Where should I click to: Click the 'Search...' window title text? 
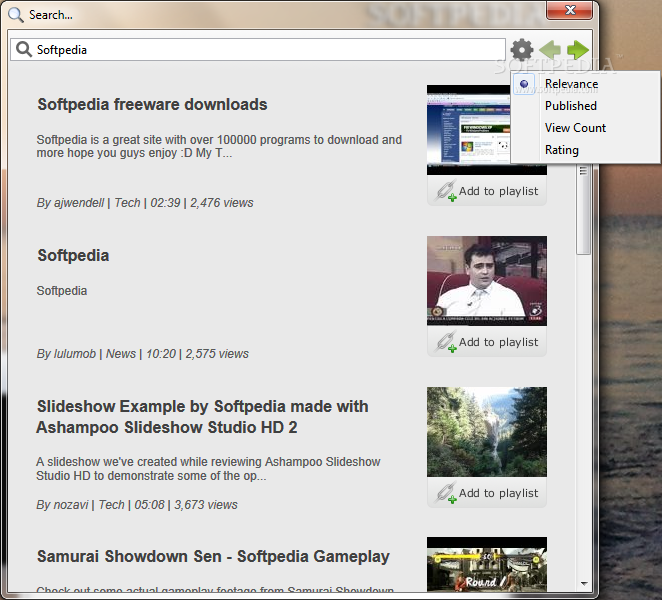[x=51, y=15]
